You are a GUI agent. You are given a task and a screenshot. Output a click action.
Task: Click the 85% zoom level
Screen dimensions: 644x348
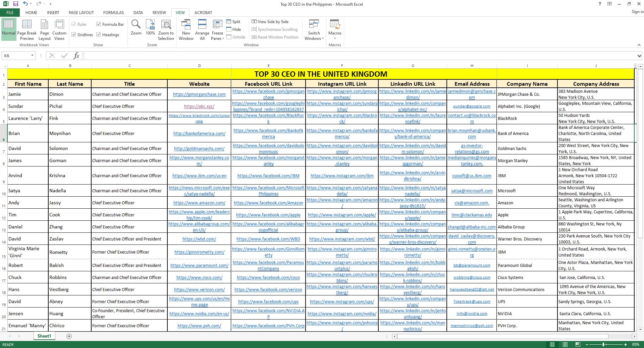pyautogui.click(x=636, y=344)
